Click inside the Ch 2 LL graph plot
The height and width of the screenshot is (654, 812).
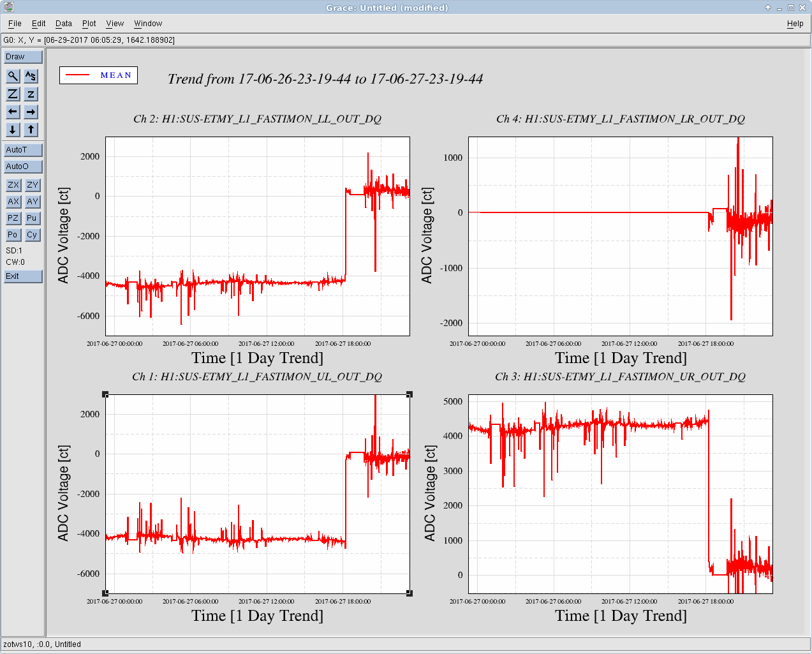click(x=258, y=236)
